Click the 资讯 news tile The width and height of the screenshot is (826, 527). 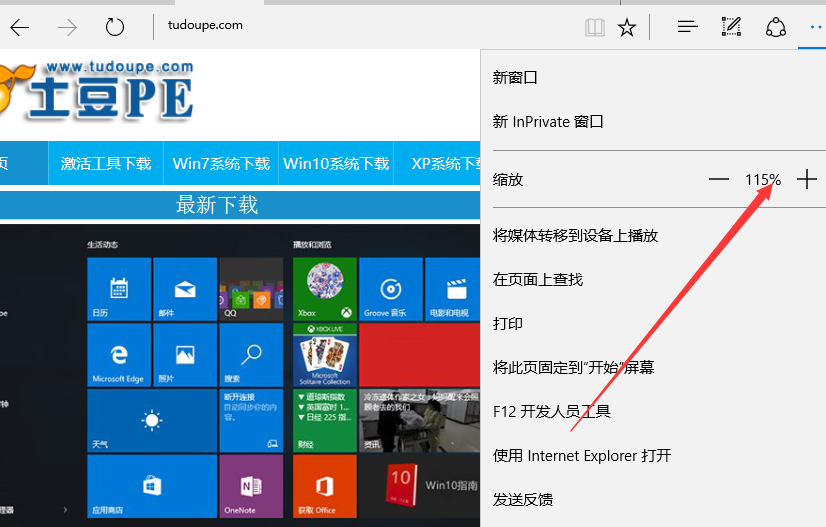(419, 421)
